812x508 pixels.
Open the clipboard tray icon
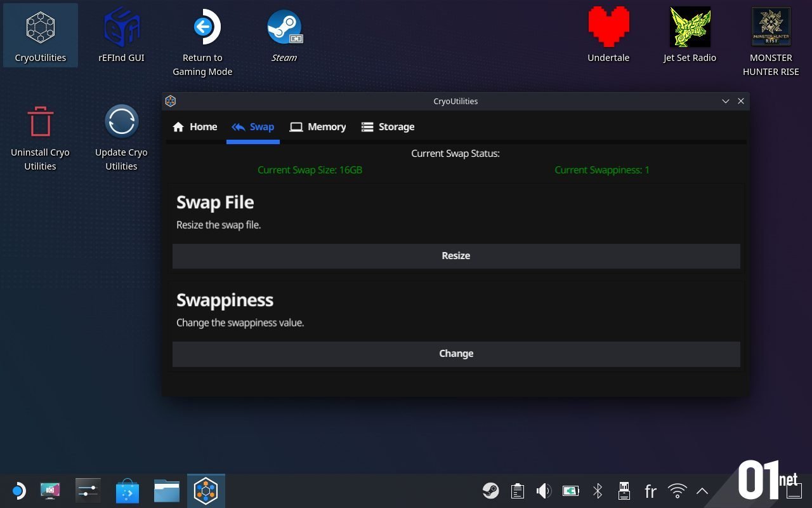[x=518, y=491]
